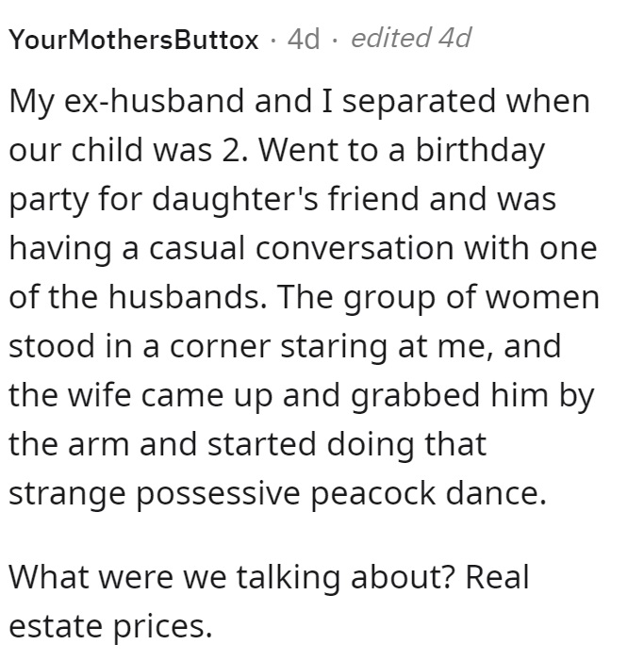Click the word 'birthday' in the comment
644x661 pixels.
(480, 151)
